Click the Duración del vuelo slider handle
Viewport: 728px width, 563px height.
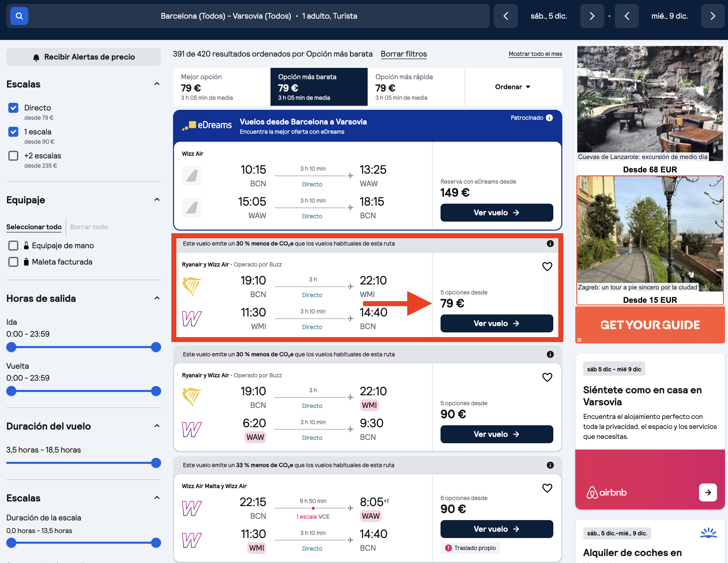[x=156, y=463]
